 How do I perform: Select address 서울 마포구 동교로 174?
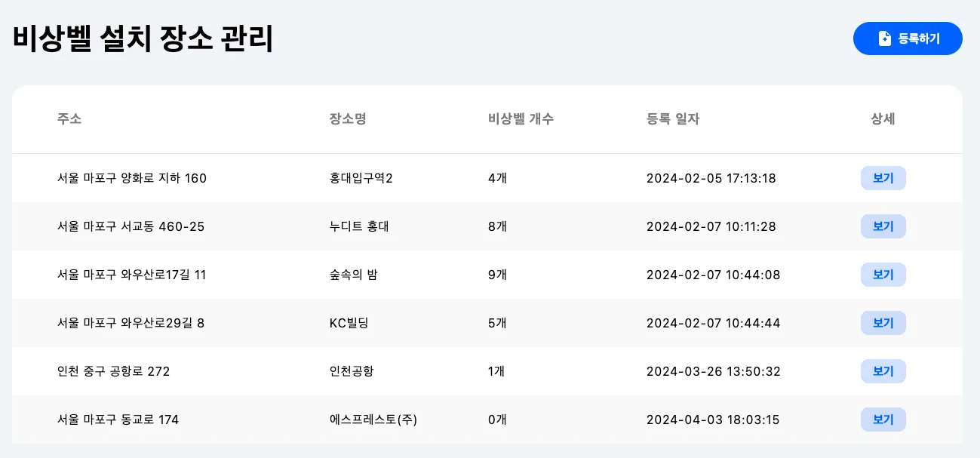point(118,420)
